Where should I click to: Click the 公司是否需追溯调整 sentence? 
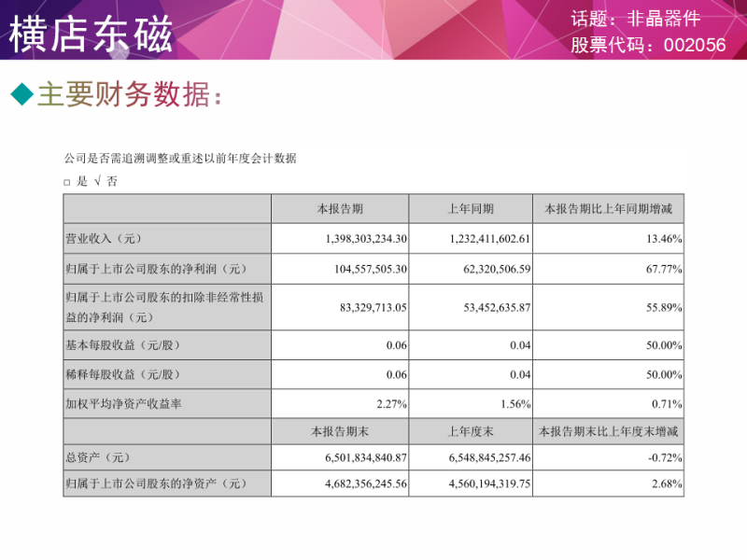pos(180,158)
